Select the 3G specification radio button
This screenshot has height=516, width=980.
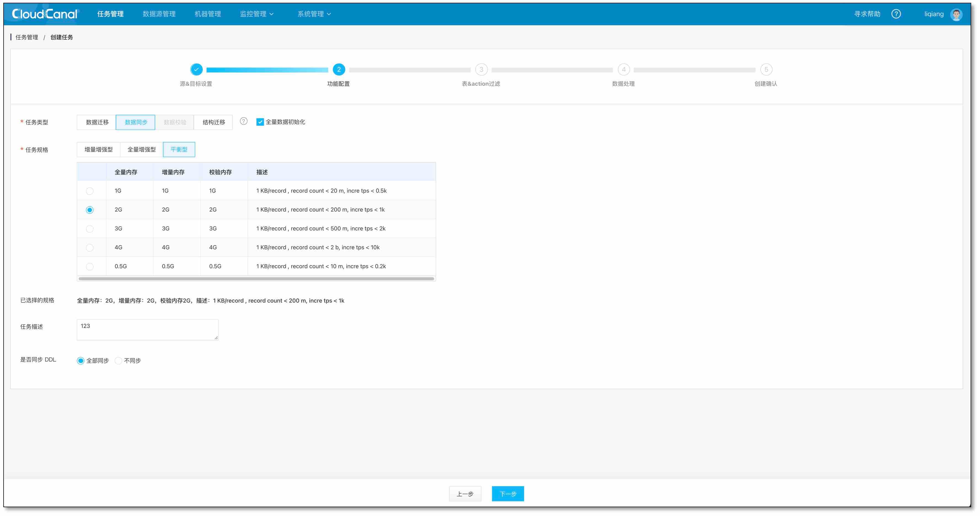(x=90, y=229)
